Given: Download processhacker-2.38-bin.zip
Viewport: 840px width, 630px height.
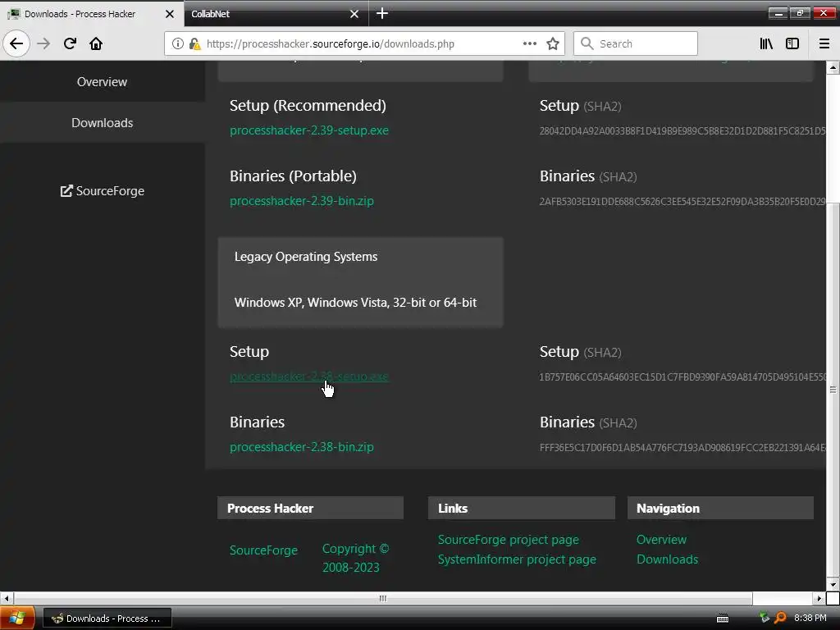Looking at the screenshot, I should [302, 447].
